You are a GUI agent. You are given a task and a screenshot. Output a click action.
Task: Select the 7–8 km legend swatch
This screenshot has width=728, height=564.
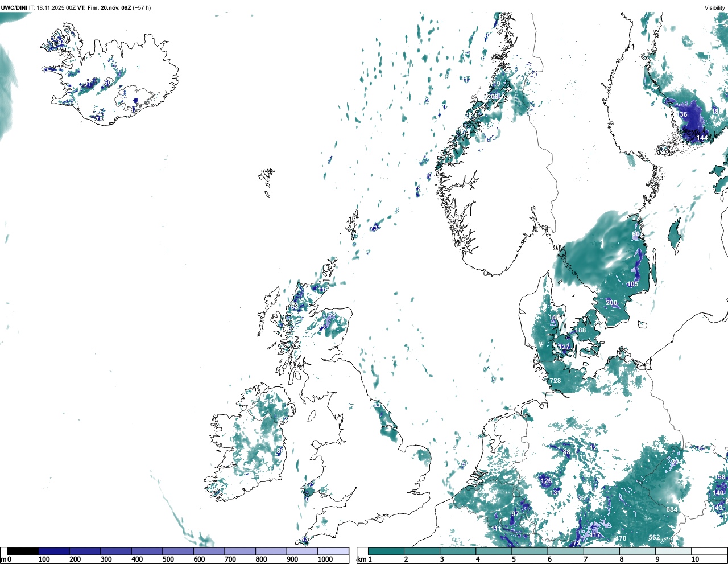pyautogui.click(x=602, y=551)
